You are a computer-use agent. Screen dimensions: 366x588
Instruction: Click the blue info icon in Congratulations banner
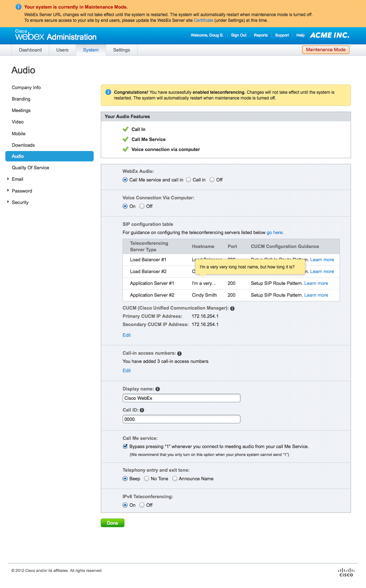click(108, 92)
